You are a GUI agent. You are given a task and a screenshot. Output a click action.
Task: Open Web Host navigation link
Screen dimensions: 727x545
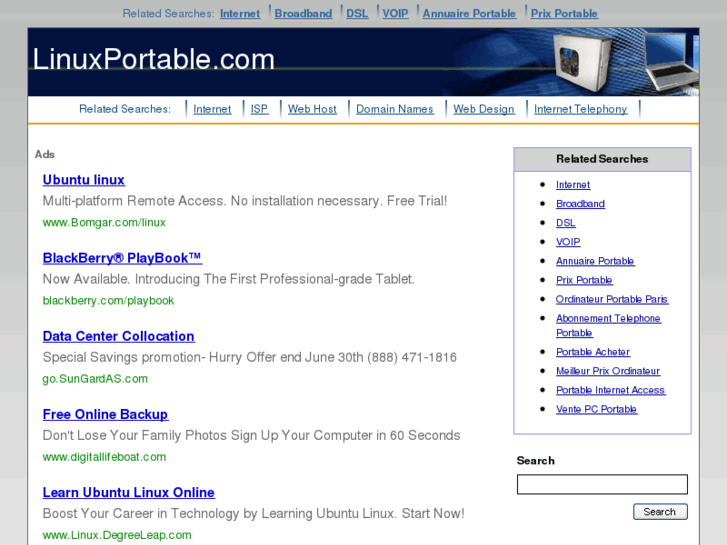click(x=312, y=109)
